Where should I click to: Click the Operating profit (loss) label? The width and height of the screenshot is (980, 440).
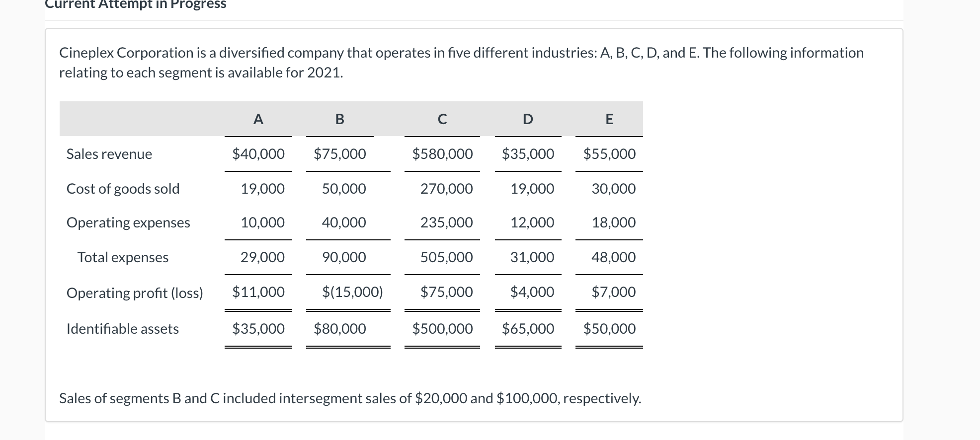tap(135, 293)
